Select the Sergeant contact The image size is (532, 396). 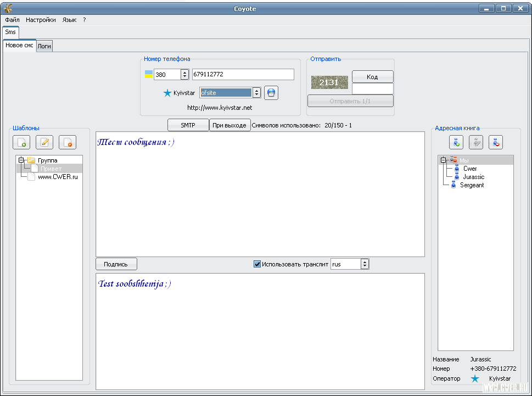tap(472, 185)
